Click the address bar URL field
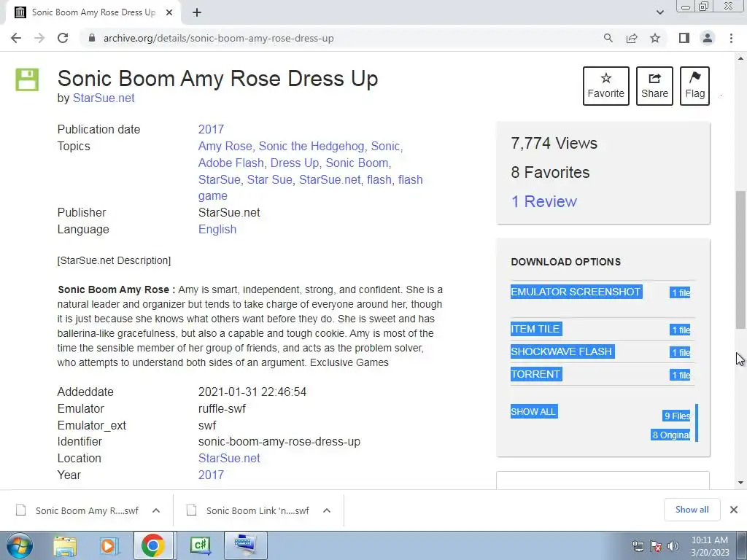 click(218, 38)
